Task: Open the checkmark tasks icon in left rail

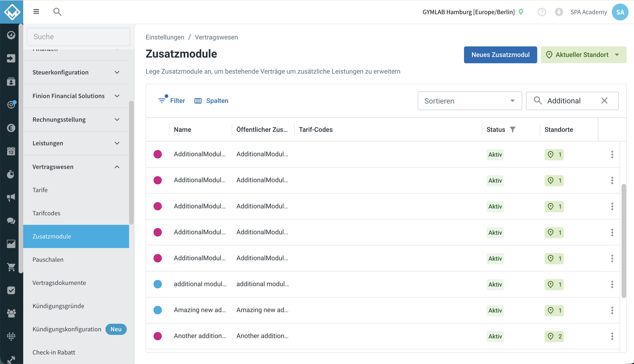Action: [x=11, y=290]
